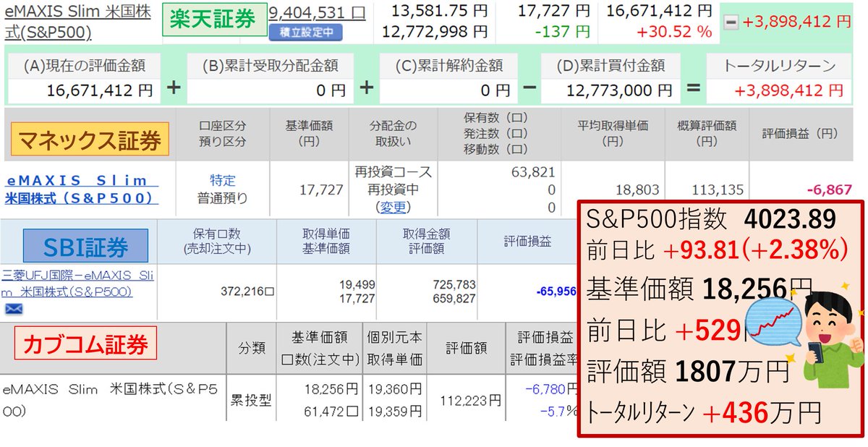This screenshot has width=868, height=447.
Task: Select the 再投資中 status text
Action: click(x=393, y=190)
